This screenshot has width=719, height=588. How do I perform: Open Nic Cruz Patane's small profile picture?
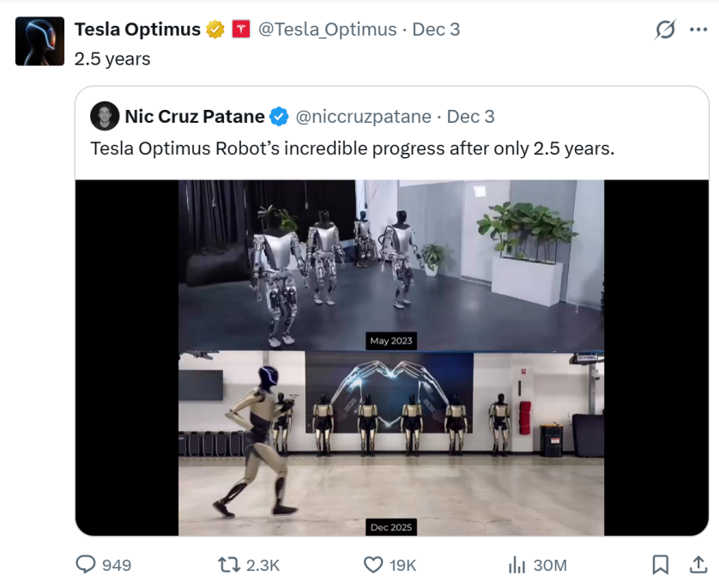coord(105,116)
